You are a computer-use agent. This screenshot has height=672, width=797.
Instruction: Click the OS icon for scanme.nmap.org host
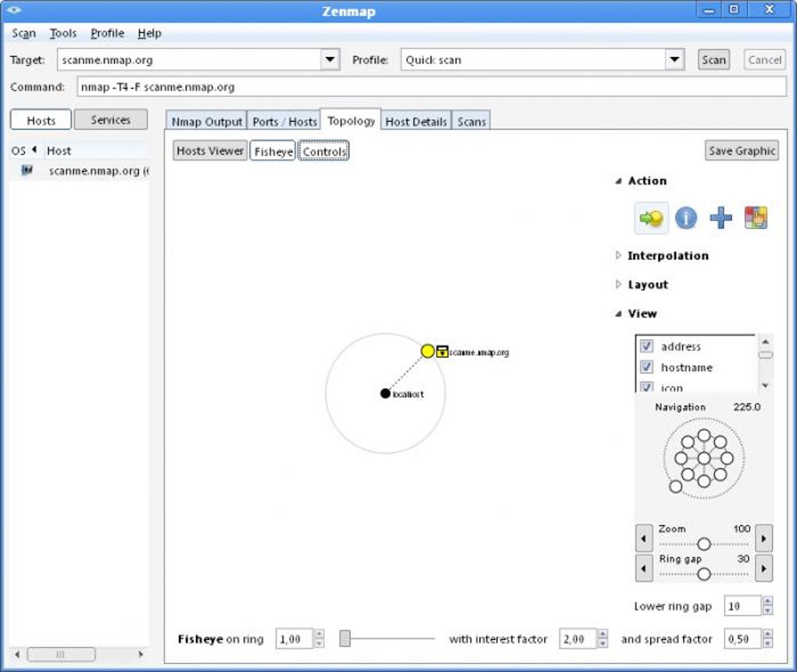[x=27, y=170]
